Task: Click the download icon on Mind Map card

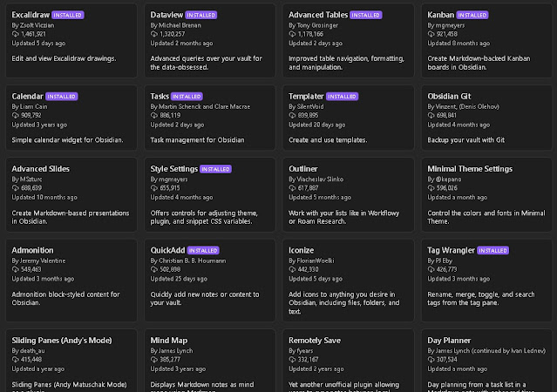Action: click(153, 359)
